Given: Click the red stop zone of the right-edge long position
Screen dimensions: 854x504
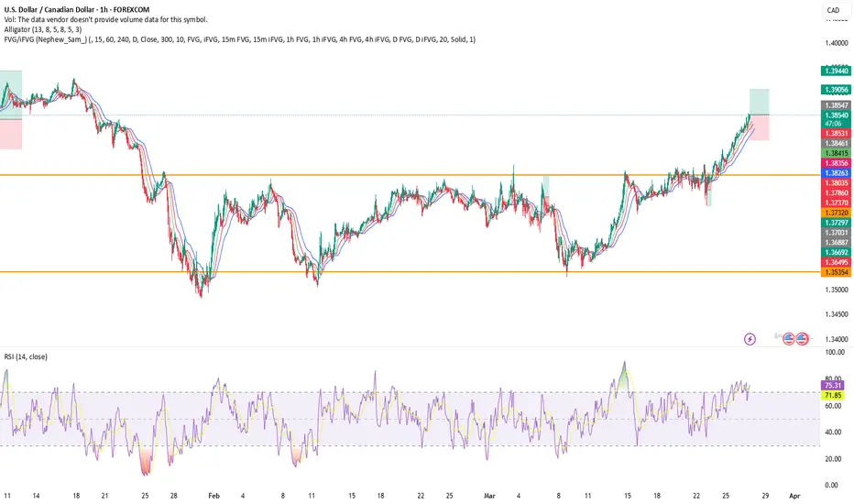Looking at the screenshot, I should 760,127.
